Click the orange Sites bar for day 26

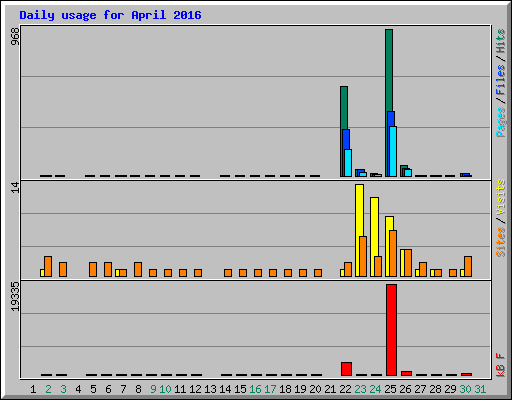tap(408, 263)
